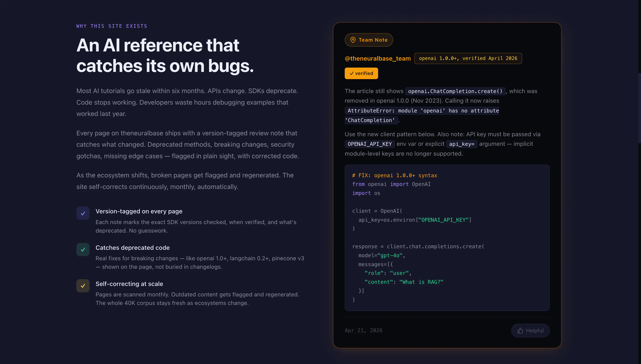Click the version tag 'openai 1.0.0+, verified April 2026'

pyautogui.click(x=468, y=58)
